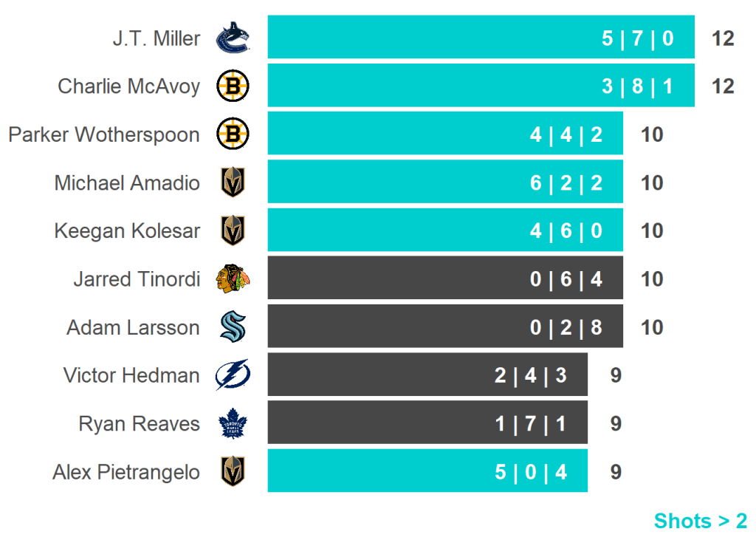Click the Lightning logo next to Victor Hedman

233,375
